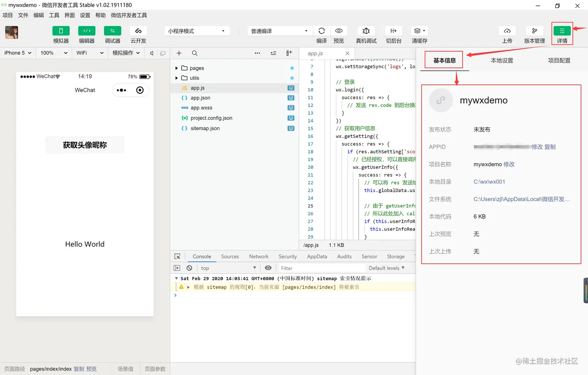This screenshot has height=375, width=588.
Task: Click the upload cloud icon
Action: tap(507, 31)
